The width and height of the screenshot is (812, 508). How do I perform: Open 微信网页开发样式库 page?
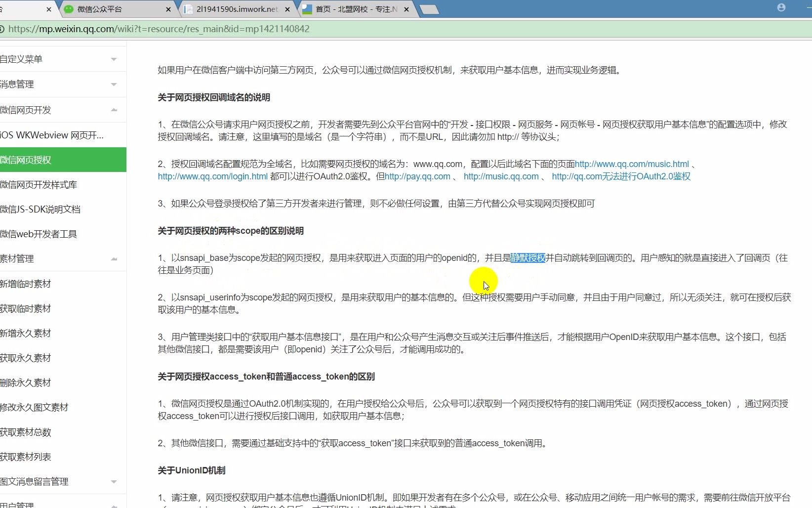click(x=39, y=185)
